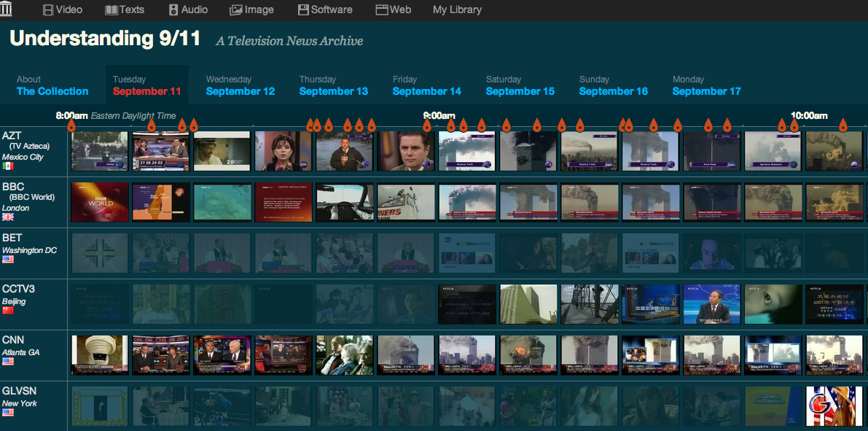
Task: Select About The Collection tab
Action: pyautogui.click(x=52, y=85)
